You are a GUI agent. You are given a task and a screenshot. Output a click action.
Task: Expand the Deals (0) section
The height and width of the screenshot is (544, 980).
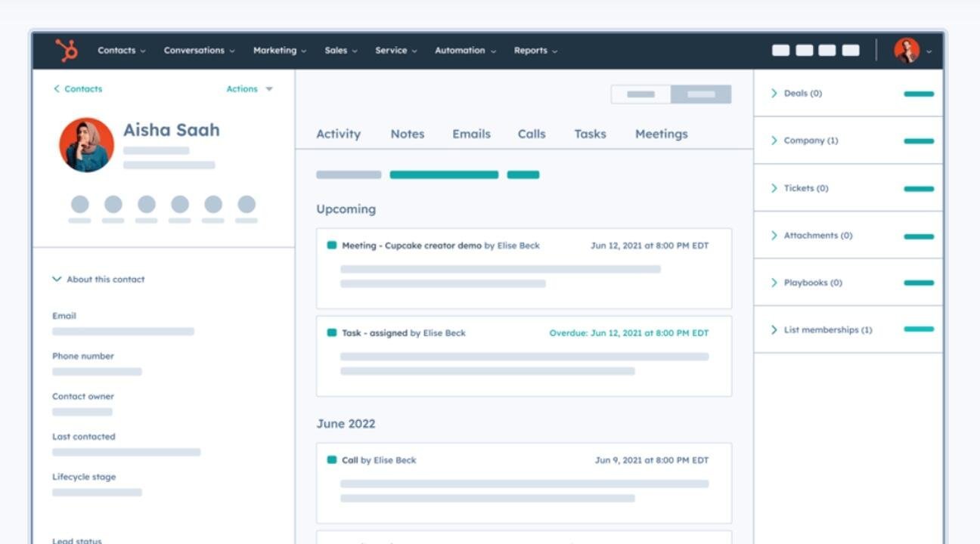pyautogui.click(x=774, y=94)
